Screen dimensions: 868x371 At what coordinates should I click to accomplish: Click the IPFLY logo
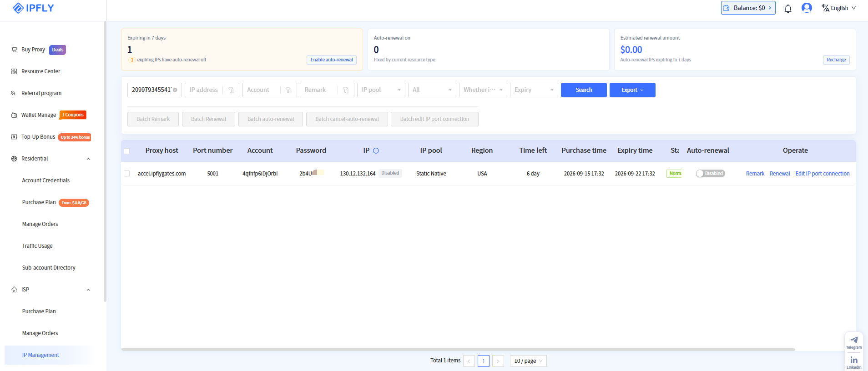coord(33,8)
